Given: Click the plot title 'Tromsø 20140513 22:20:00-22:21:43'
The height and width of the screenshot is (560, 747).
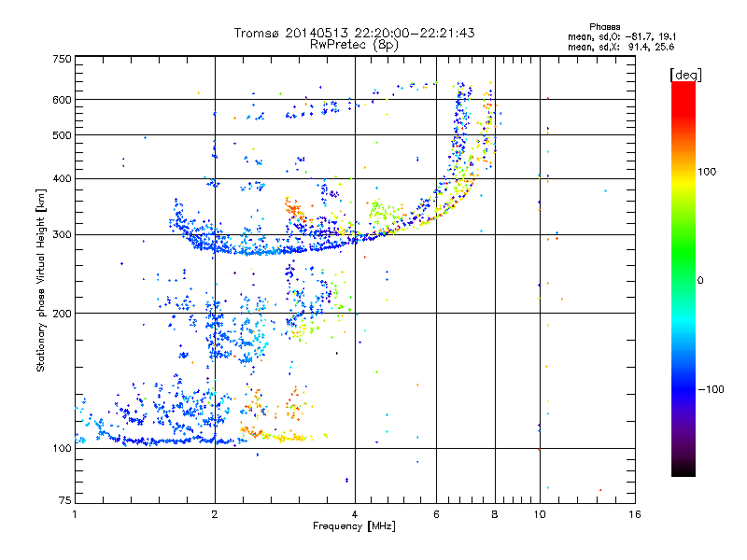Looking at the screenshot, I should (x=354, y=33).
